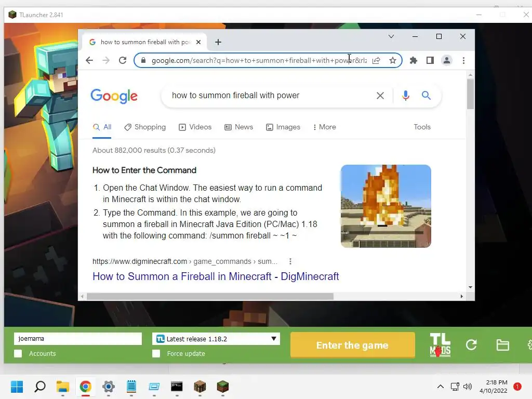Switch to Chrome in the taskbar

tap(86, 387)
